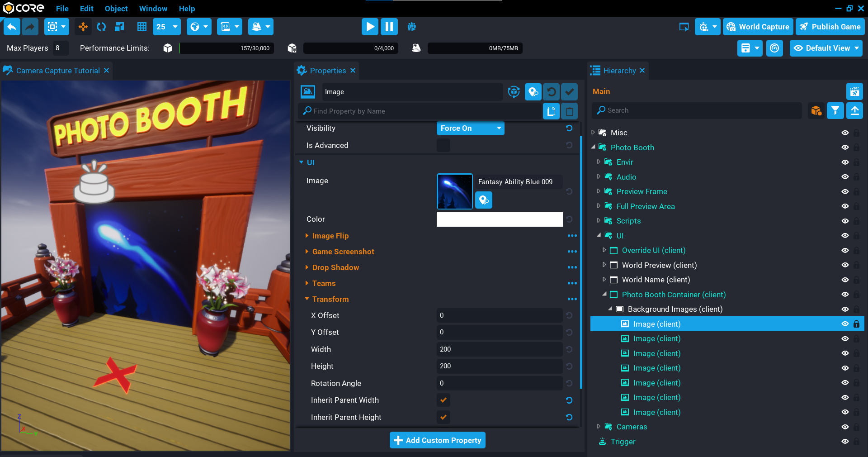Click the copy properties icon

click(x=551, y=111)
